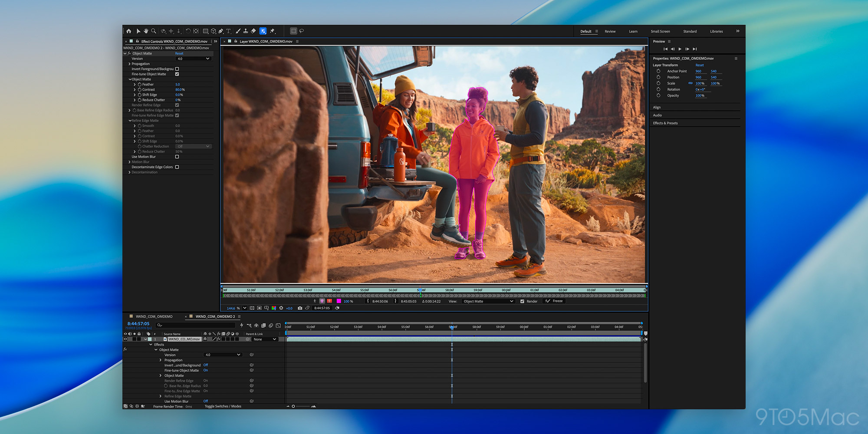The width and height of the screenshot is (868, 434).
Task: Click the timeline layer search field
Action: pyautogui.click(x=195, y=325)
